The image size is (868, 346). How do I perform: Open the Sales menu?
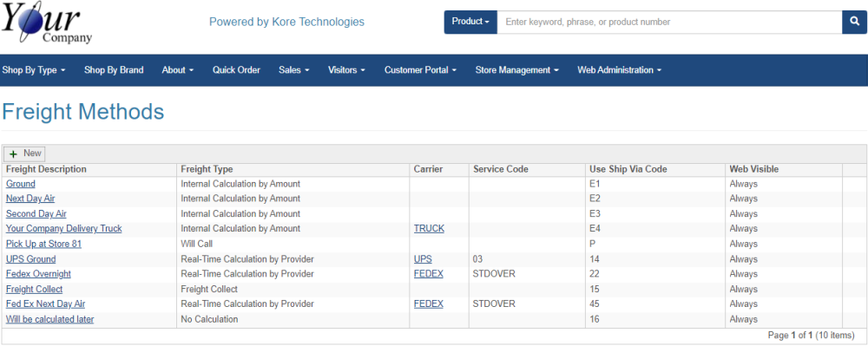pos(294,70)
